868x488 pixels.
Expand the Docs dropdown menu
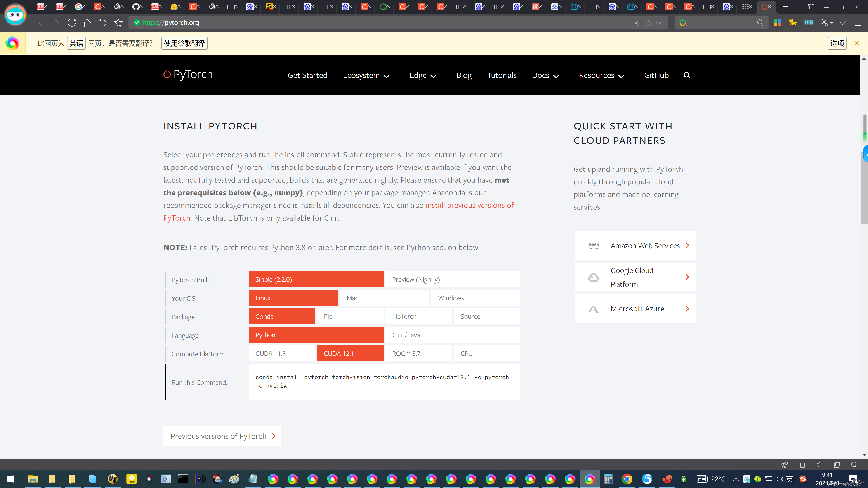coord(545,75)
